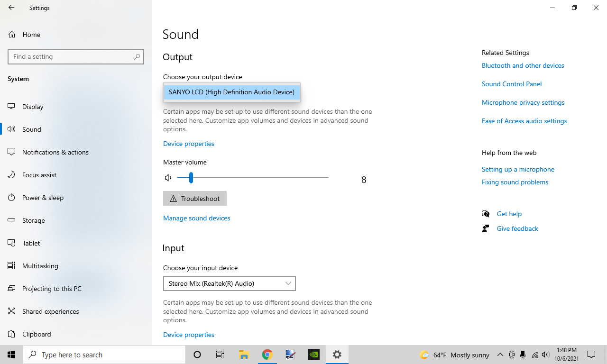Click the Get help link
Image resolution: width=607 pixels, height=364 pixels.
point(509,214)
